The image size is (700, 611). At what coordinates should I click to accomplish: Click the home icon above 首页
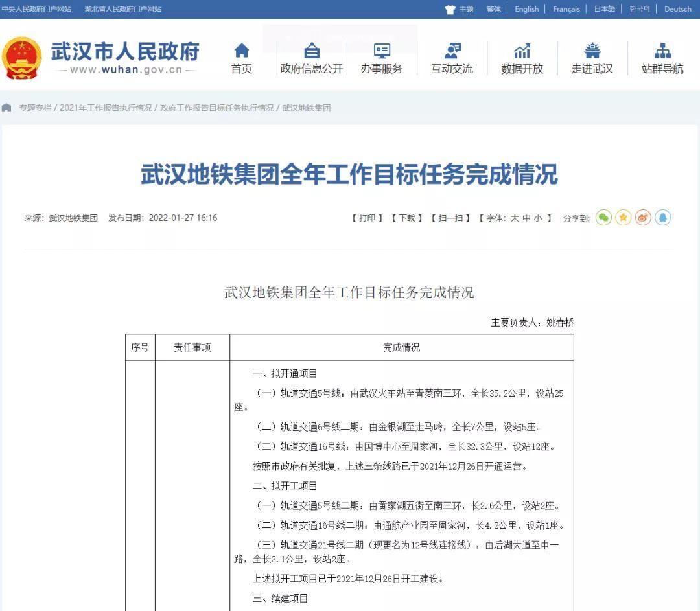(x=242, y=51)
